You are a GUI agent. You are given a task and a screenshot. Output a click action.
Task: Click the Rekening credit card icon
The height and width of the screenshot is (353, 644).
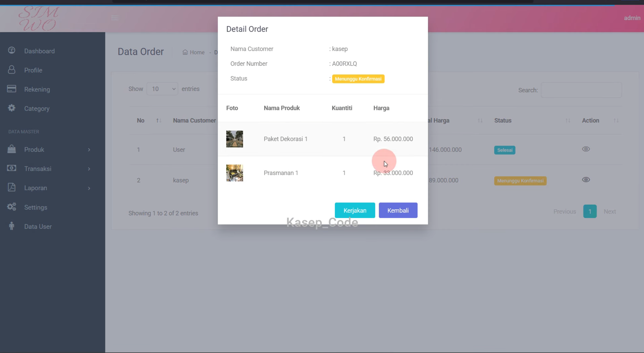click(x=12, y=89)
